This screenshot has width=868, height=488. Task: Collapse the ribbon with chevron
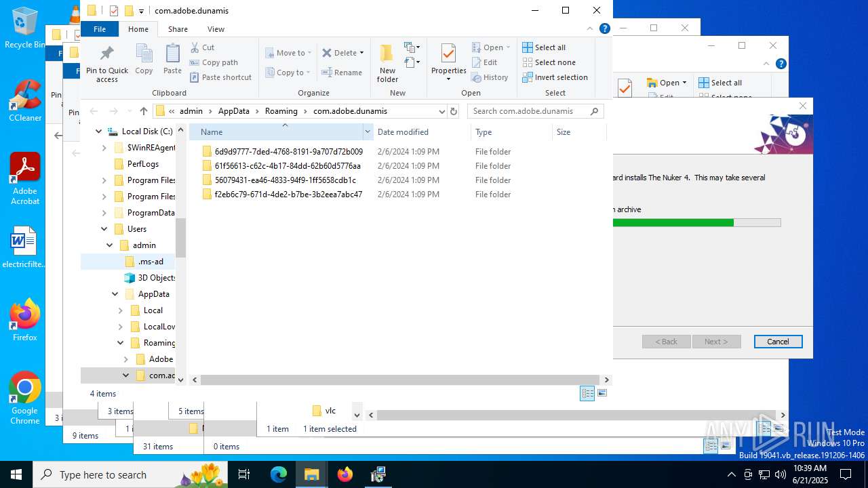point(591,29)
